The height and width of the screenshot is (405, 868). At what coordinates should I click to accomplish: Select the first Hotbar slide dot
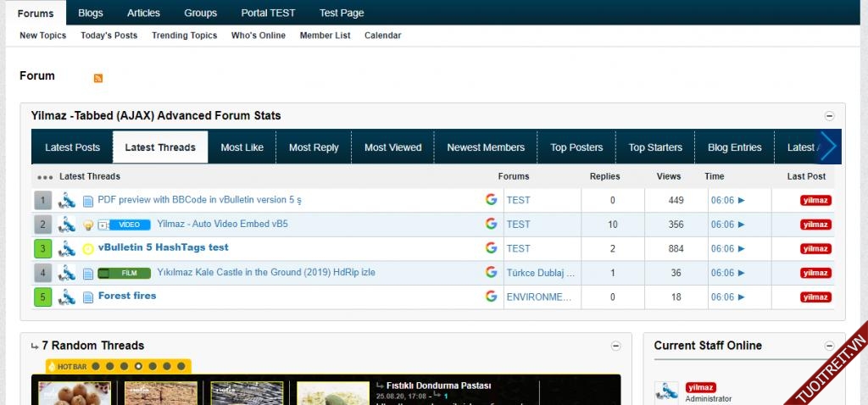[x=96, y=366]
